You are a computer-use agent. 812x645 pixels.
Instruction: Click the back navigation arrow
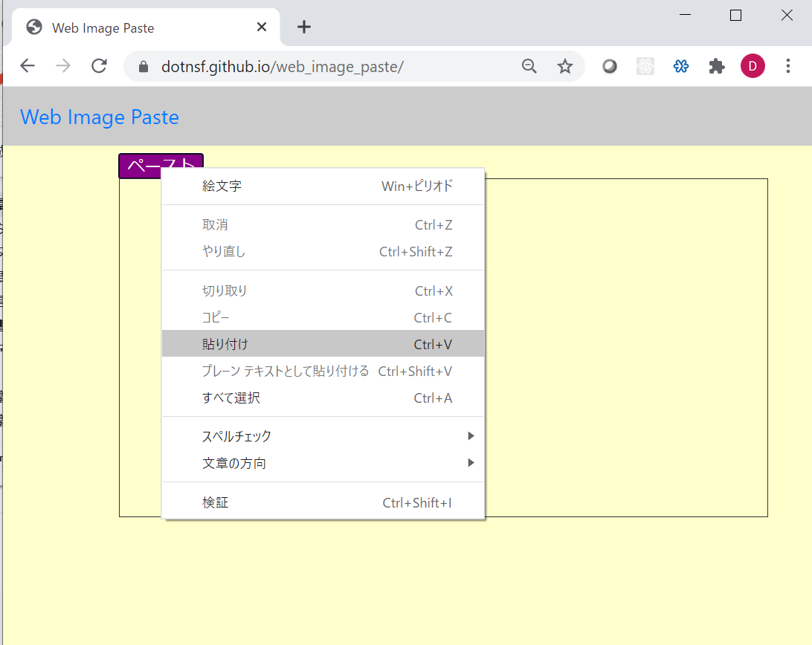28,65
